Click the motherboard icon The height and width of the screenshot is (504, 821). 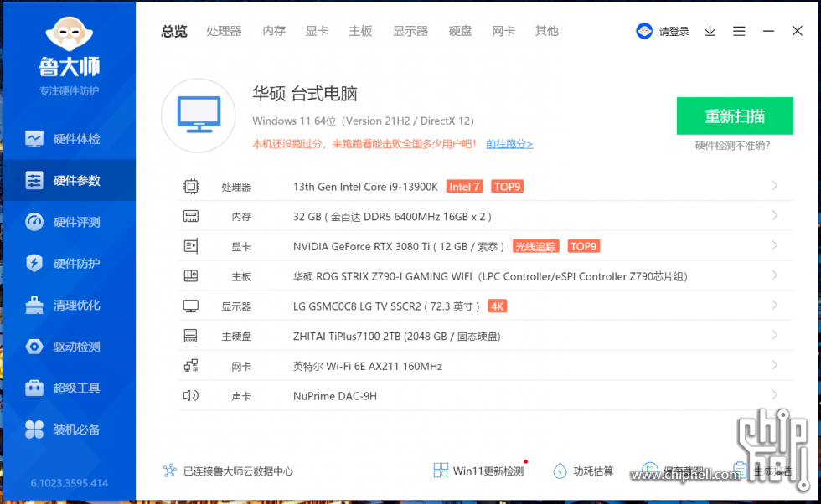pos(191,275)
